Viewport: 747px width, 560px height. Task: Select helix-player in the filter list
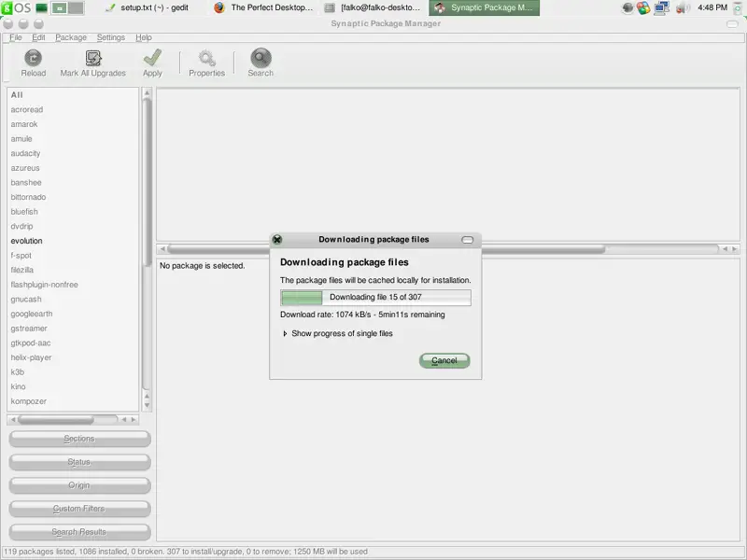(x=73, y=357)
